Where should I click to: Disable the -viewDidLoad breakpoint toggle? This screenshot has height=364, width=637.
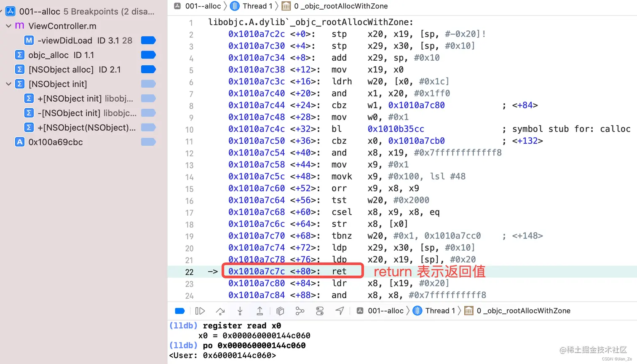pyautogui.click(x=148, y=40)
